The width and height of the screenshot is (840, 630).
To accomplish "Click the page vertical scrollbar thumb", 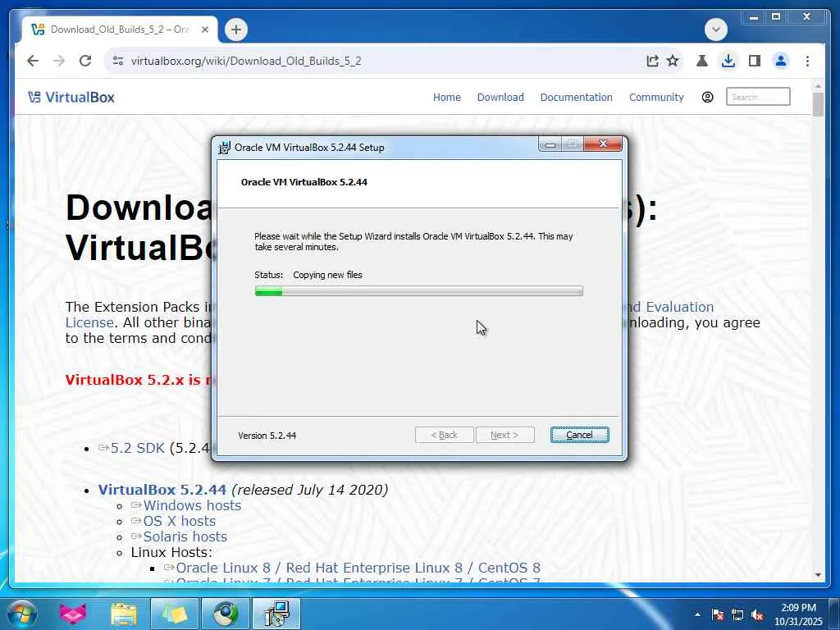I will click(x=818, y=104).
